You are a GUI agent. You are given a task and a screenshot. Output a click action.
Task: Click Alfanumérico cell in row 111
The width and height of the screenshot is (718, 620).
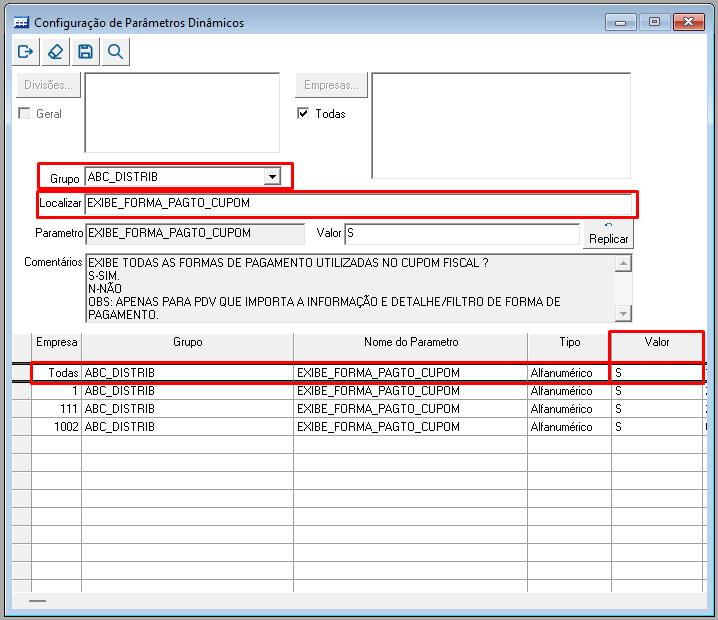tap(569, 408)
